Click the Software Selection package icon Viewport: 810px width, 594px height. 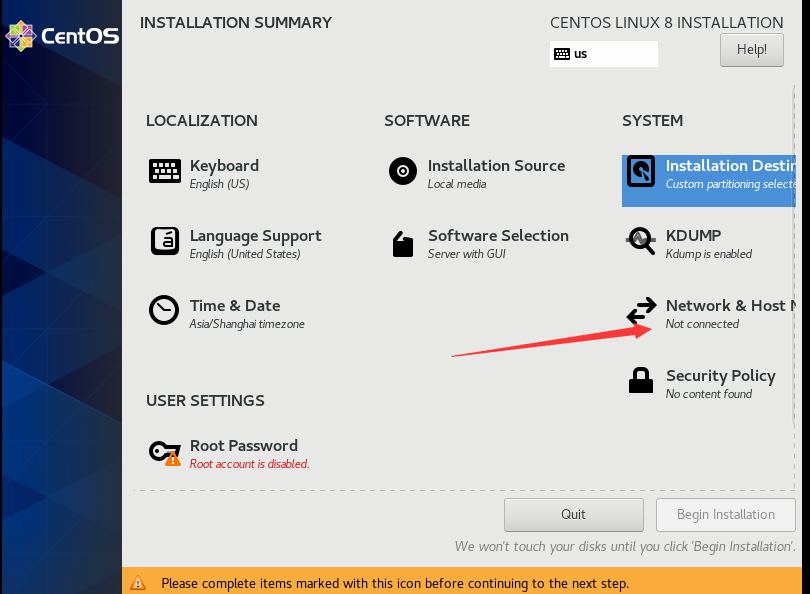click(x=403, y=244)
